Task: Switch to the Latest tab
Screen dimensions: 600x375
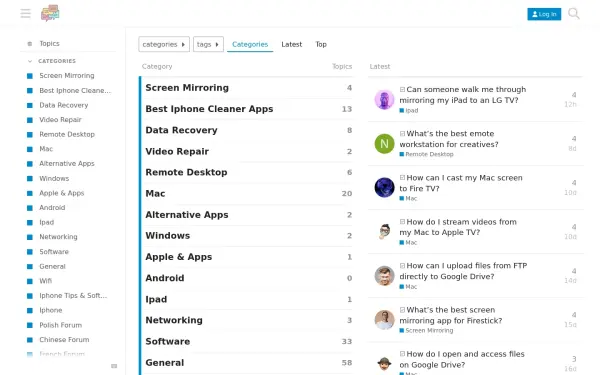Action: (292, 44)
